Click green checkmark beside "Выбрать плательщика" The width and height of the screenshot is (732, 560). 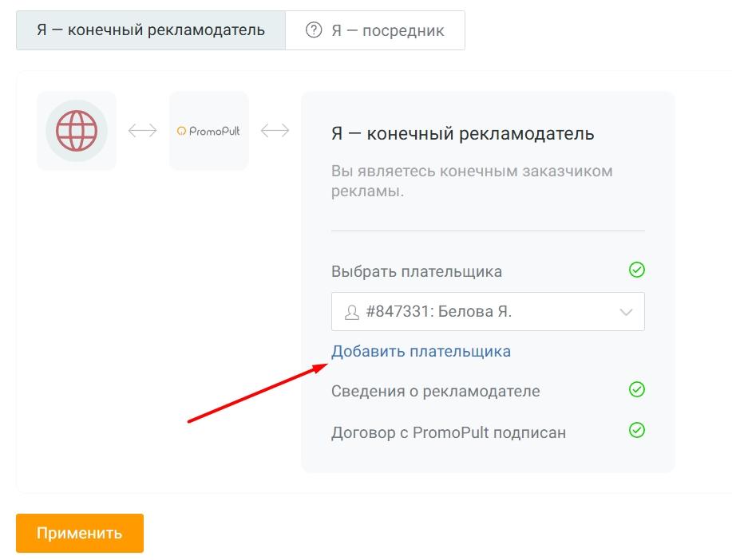pyautogui.click(x=636, y=270)
